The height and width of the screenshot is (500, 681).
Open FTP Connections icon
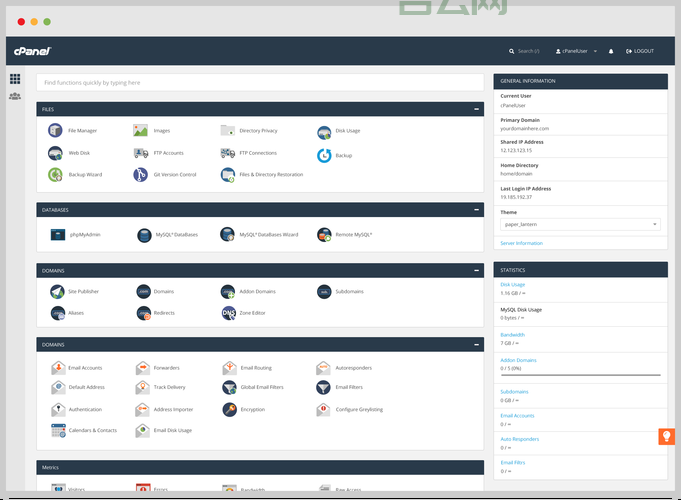pyautogui.click(x=228, y=153)
